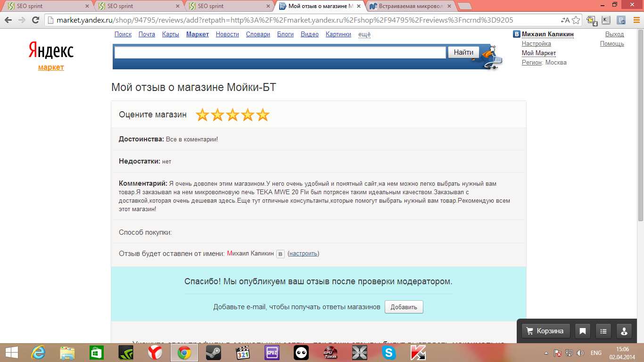Reload the page with the refresh icon
Viewport: 644px width, 362px height.
click(x=35, y=20)
